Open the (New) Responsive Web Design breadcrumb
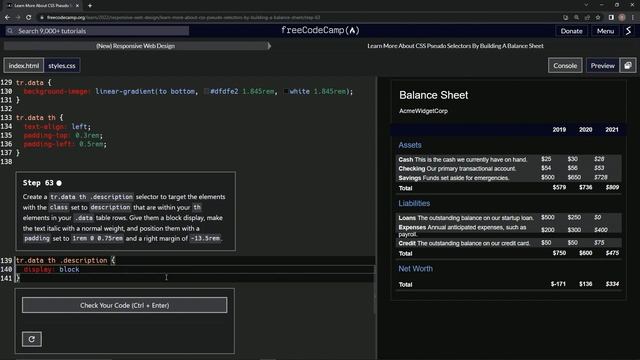The width and height of the screenshot is (640, 360). point(136,46)
